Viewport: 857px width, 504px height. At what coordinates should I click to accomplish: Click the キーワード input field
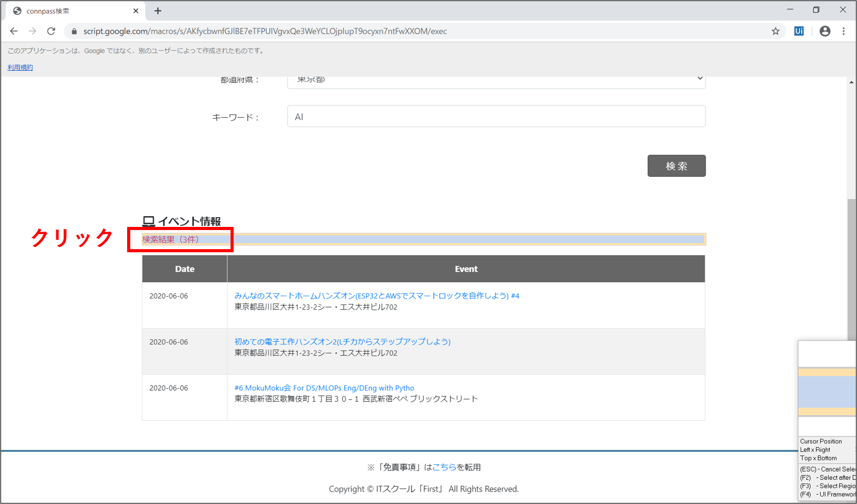click(496, 116)
